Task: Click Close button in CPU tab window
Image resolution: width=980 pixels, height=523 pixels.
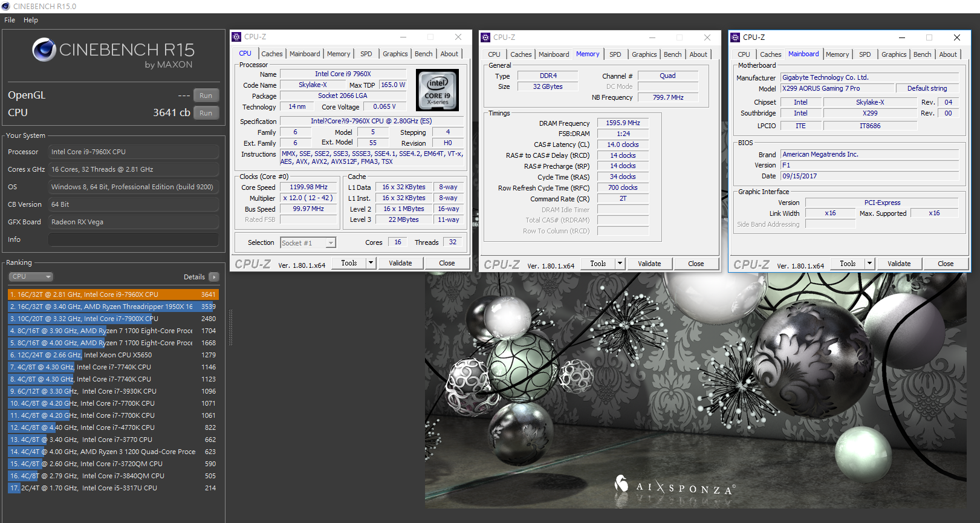Action: pos(447,263)
